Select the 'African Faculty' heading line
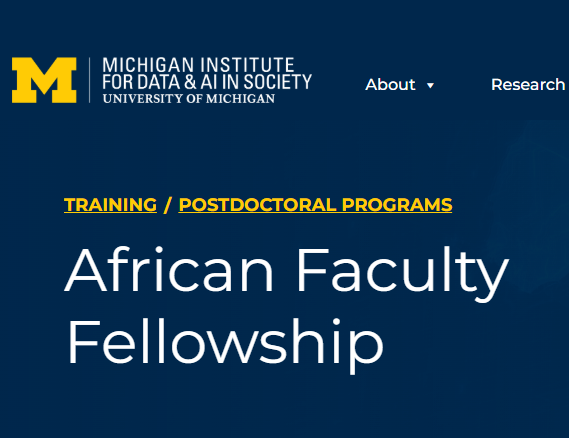The width and height of the screenshot is (569, 438). [x=286, y=270]
